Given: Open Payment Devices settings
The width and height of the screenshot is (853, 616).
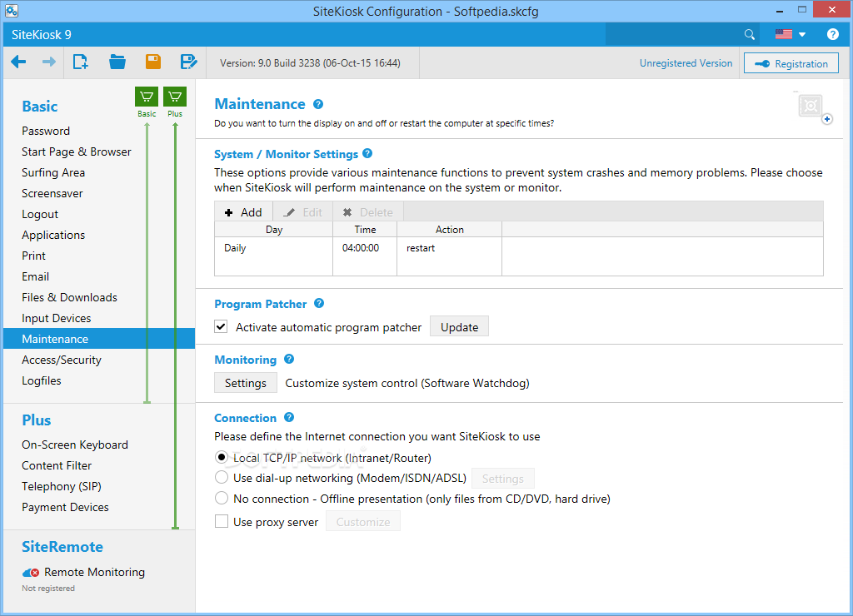Looking at the screenshot, I should pos(65,507).
